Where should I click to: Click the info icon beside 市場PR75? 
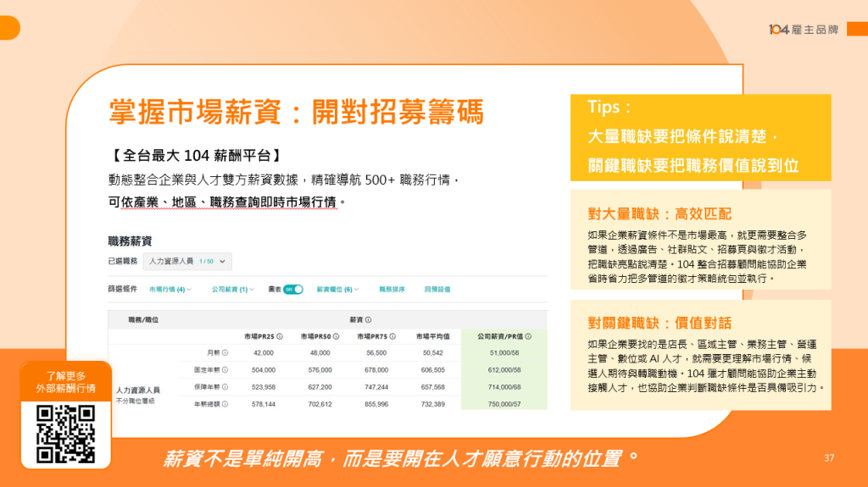(392, 336)
